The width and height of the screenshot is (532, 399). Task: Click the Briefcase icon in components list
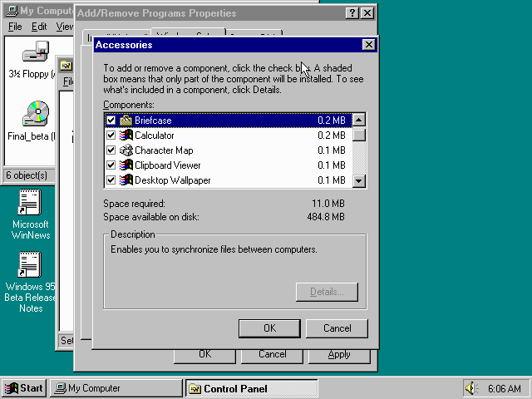pos(126,121)
